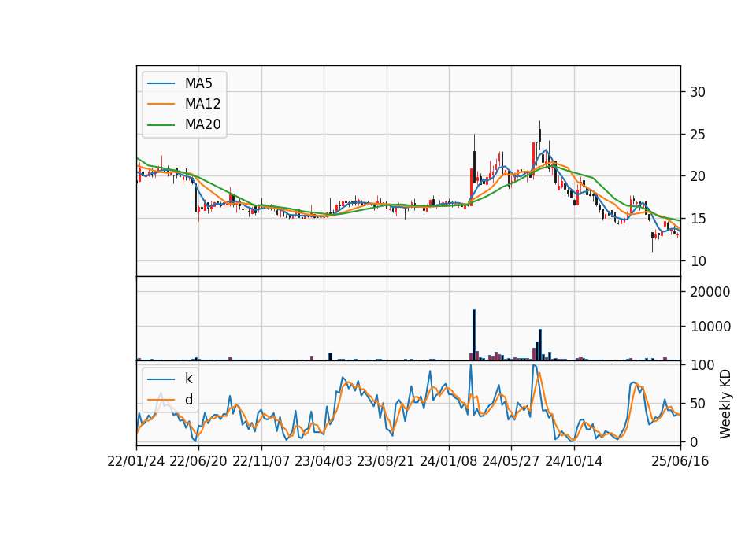The width and height of the screenshot is (756, 543).
Task: Click the blue MA5 legend line
Action: click(161, 83)
